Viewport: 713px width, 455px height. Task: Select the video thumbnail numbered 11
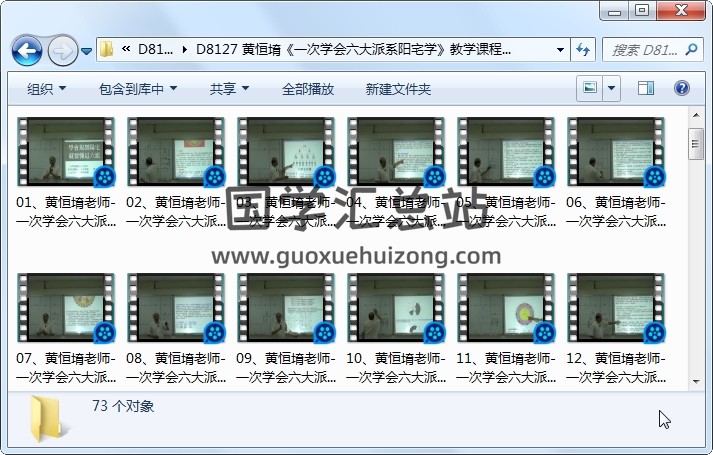(x=506, y=308)
